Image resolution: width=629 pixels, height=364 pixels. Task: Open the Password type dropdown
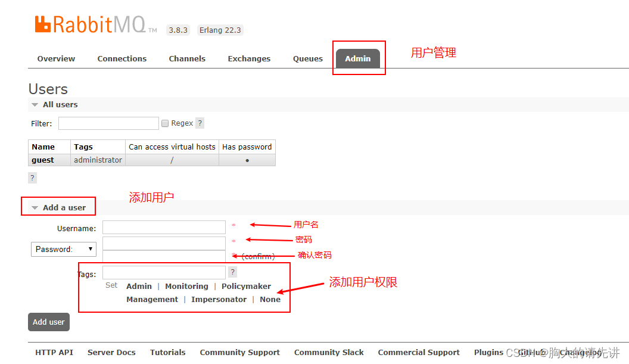coord(64,249)
